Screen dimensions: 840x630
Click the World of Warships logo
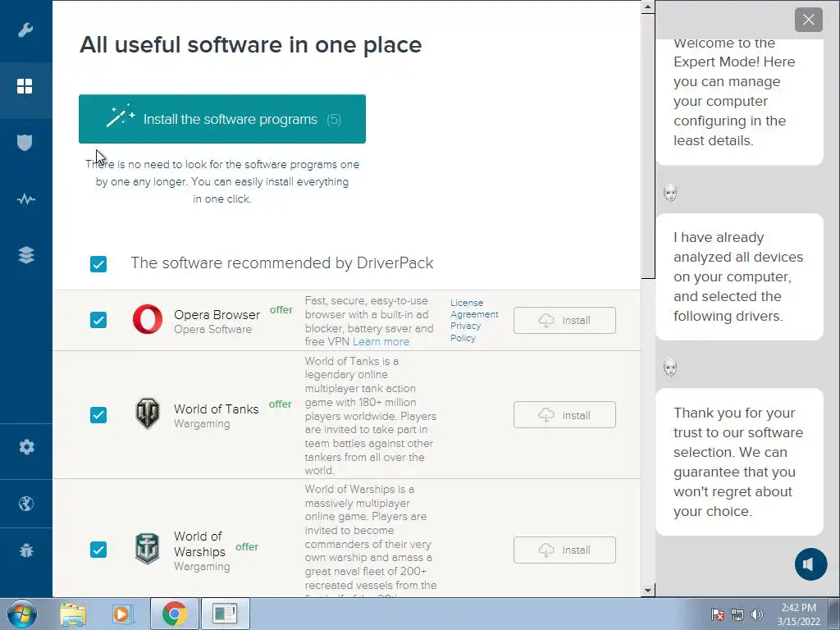[x=148, y=549]
